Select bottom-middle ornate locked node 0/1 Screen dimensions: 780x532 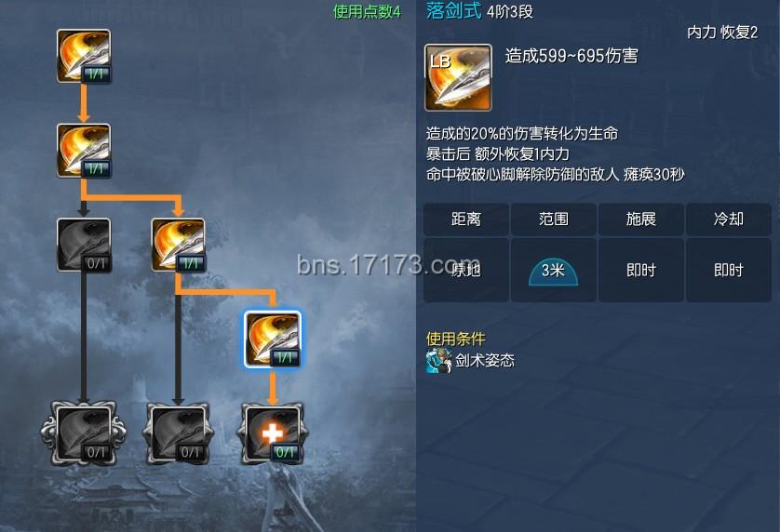178,433
